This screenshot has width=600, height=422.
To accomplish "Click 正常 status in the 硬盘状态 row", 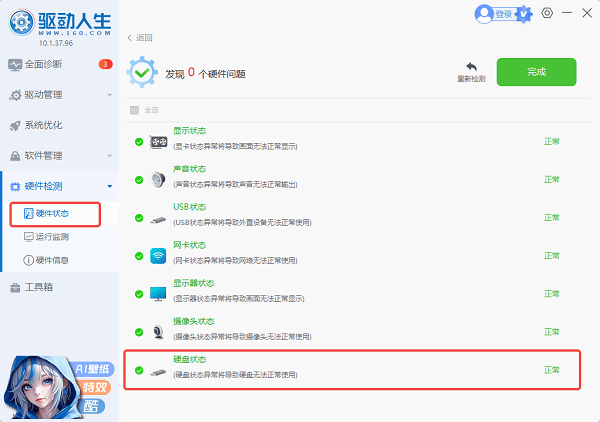I will point(552,370).
